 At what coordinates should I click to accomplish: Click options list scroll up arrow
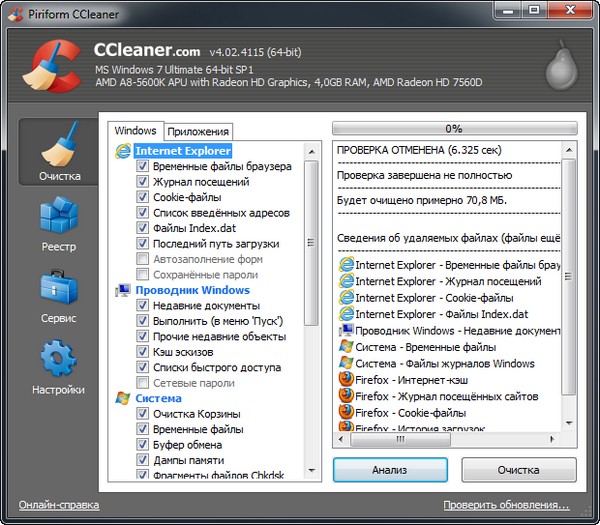point(311,152)
